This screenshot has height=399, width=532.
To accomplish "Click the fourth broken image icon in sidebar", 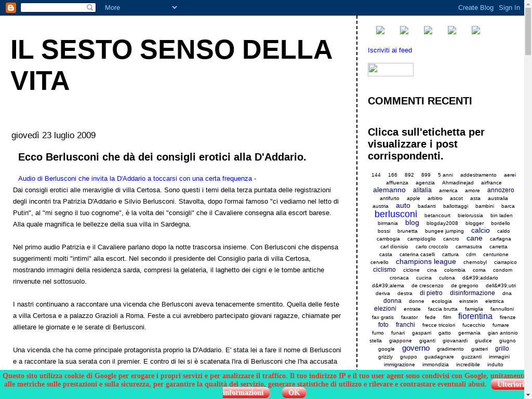I will (452, 30).
